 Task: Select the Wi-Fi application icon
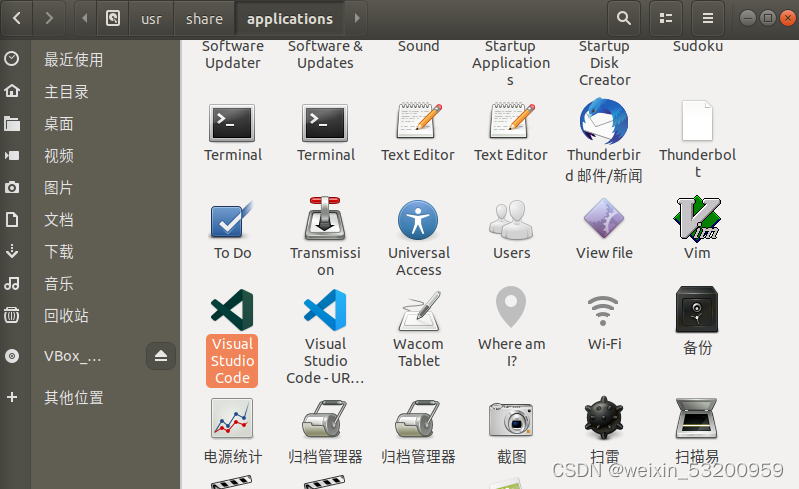(603, 311)
